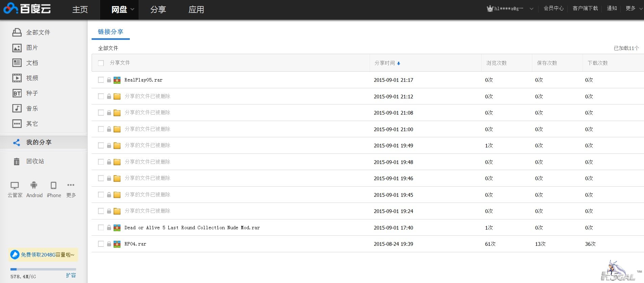The width and height of the screenshot is (644, 283).
Task: Open the account username dropdown
Action: pos(531,9)
